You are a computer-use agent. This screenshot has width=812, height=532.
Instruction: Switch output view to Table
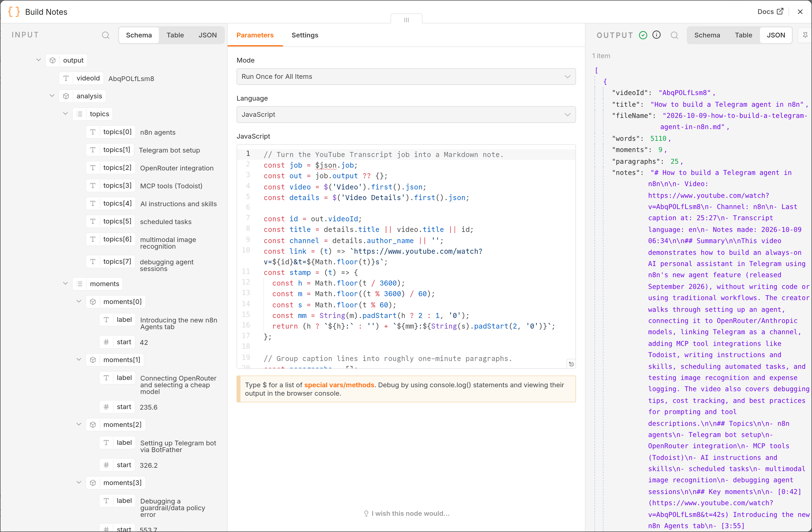coord(743,35)
